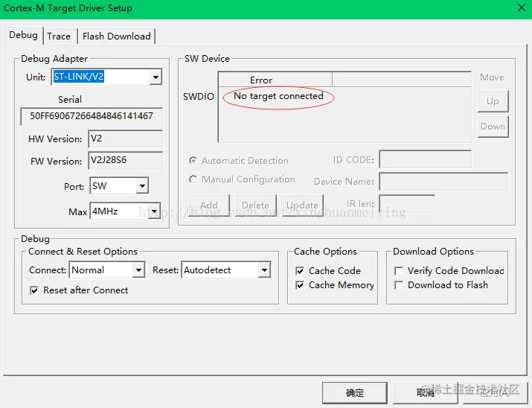Viewport: 532px width, 408px height.
Task: Click the Serial number field
Action: click(x=92, y=116)
